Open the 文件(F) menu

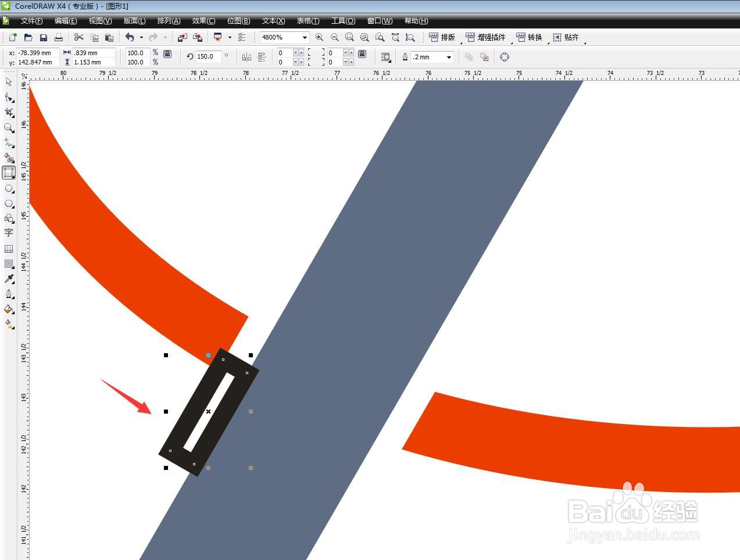click(31, 21)
